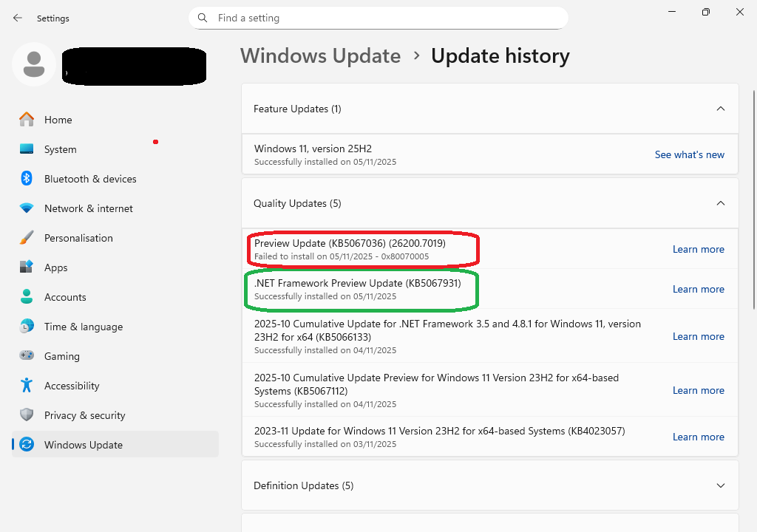Click the Personalisation paintbrush icon
The width and height of the screenshot is (757, 532).
[27, 237]
